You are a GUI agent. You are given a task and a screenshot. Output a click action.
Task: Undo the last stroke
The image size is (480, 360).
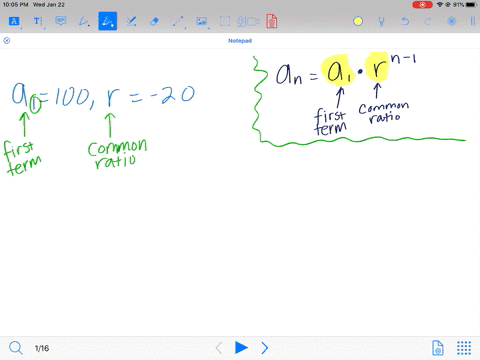tap(405, 21)
